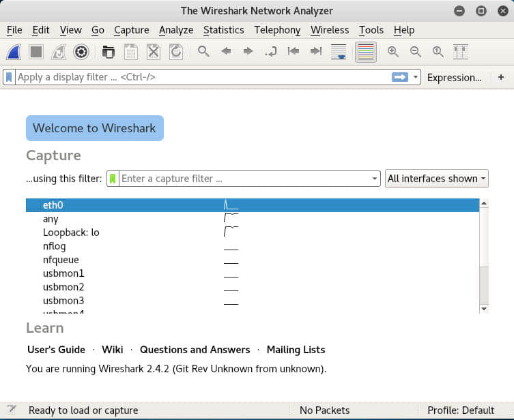514x420 pixels.
Task: Start capturing packets with the shark fin icon
Action: coord(15,52)
